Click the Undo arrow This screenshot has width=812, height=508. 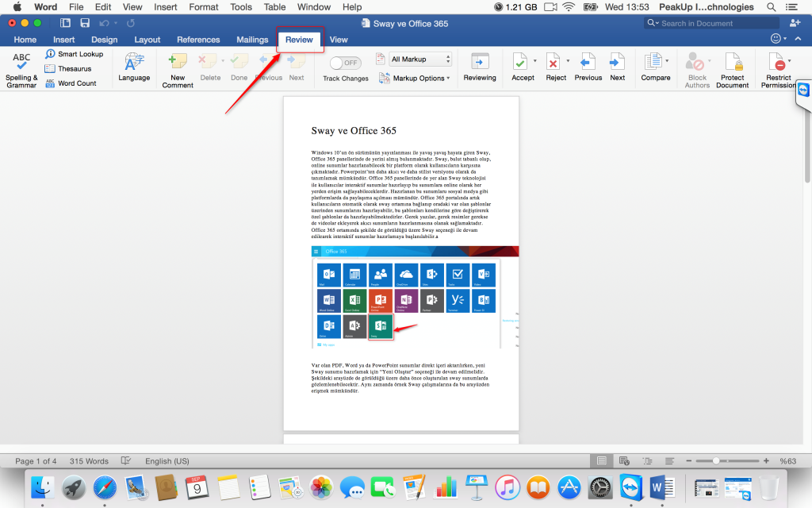(x=105, y=23)
